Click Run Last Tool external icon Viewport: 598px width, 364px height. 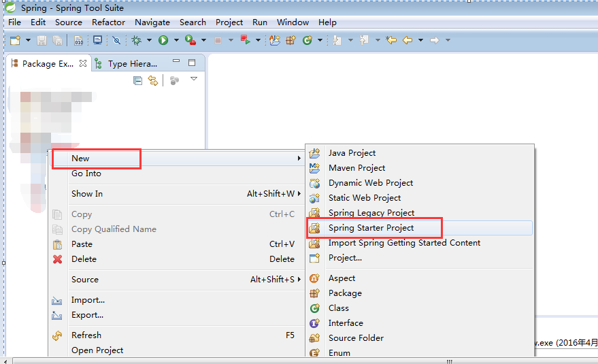190,40
